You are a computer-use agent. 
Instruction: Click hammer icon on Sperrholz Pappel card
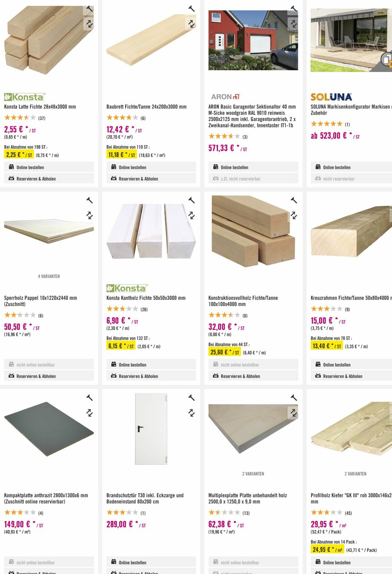pos(89,200)
